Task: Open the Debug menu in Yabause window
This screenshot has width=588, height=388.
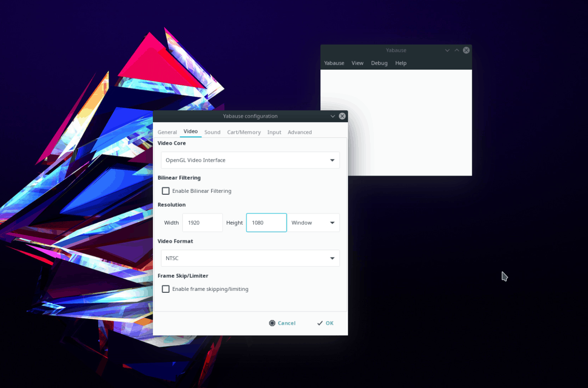Action: click(379, 63)
